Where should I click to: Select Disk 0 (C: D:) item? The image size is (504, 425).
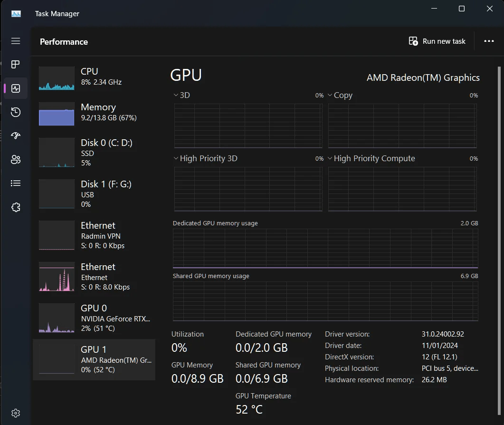pyautogui.click(x=94, y=152)
